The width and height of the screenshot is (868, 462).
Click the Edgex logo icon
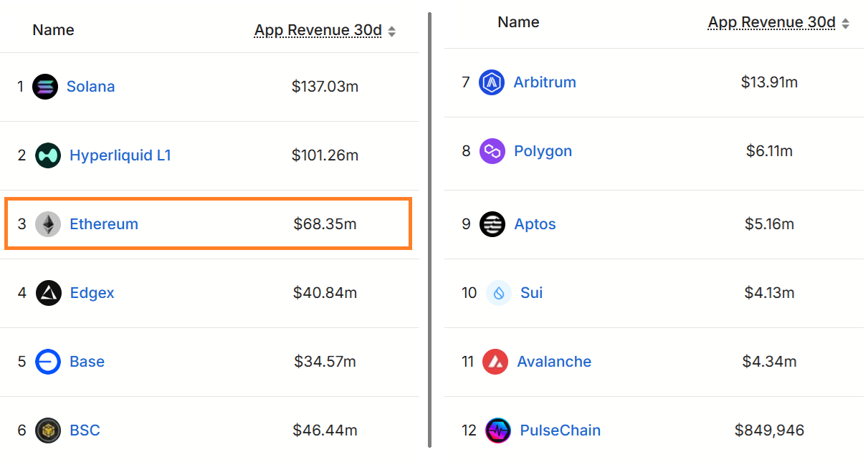click(x=49, y=293)
